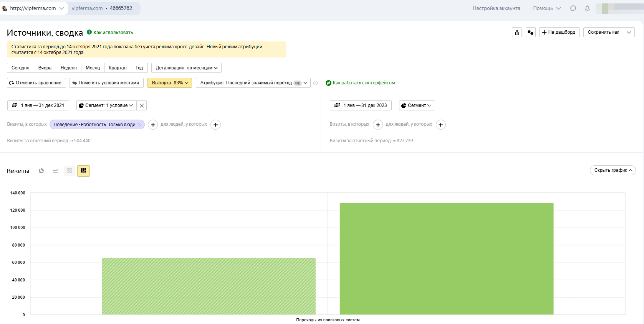Open the notifications bell

point(587,8)
